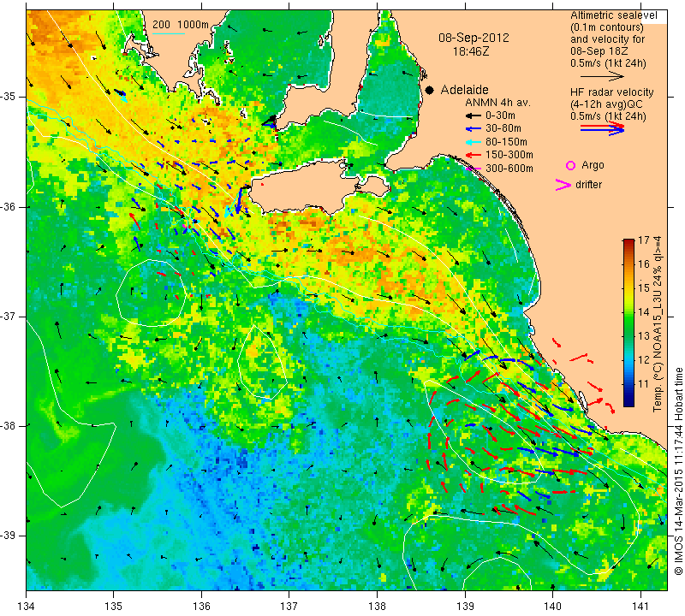Click the red 150-300m legend arrow
685x616 pixels.
[x=473, y=155]
